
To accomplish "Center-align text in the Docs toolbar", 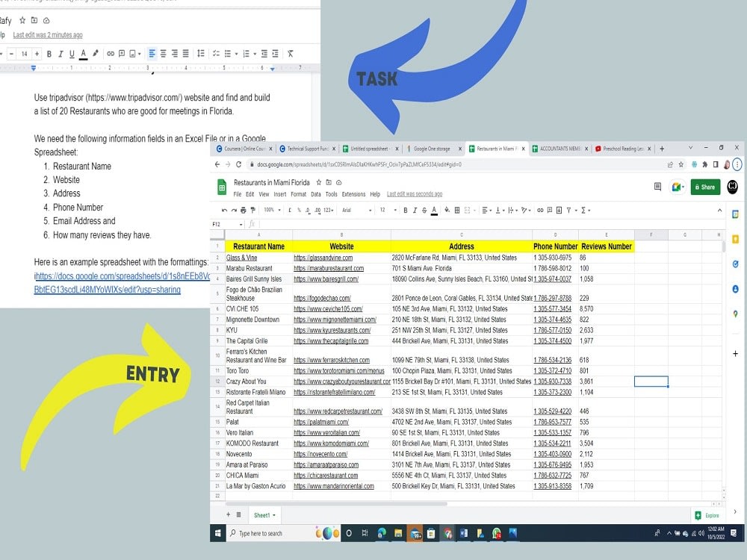I will point(164,53).
